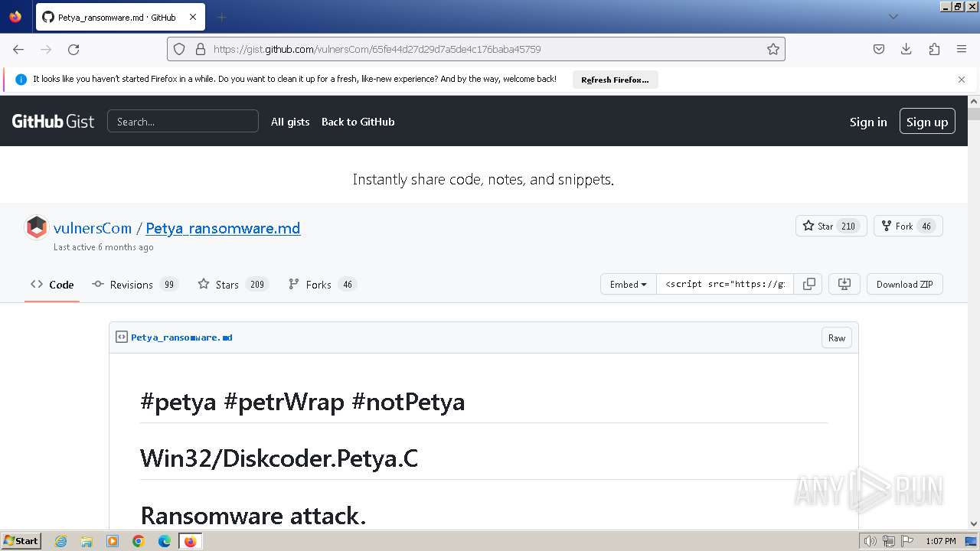
Task: Launch Edge from the taskbar
Action: [x=165, y=541]
